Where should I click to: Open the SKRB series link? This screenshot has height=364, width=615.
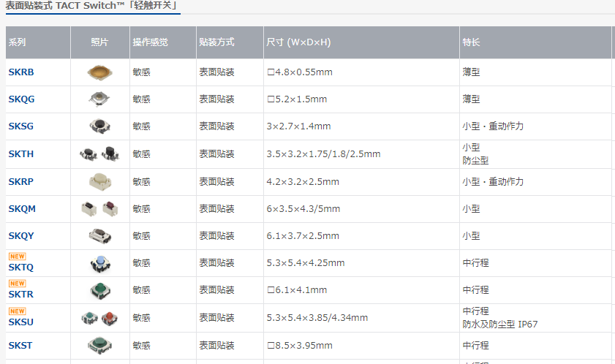(21, 72)
